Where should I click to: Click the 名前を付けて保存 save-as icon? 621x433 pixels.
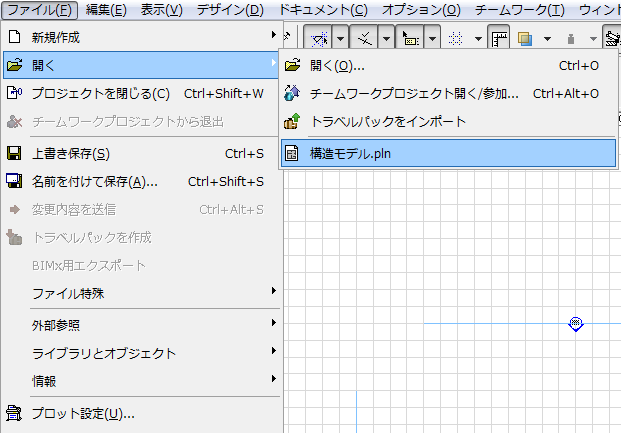pos(14,181)
